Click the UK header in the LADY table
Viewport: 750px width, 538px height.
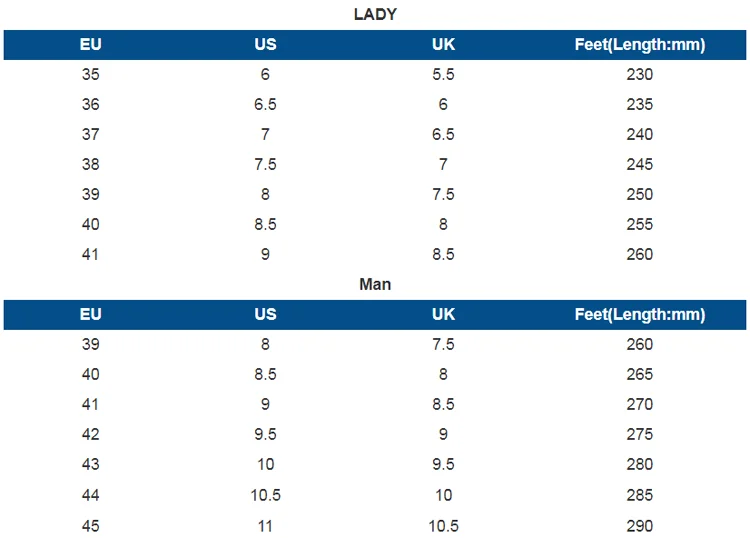tap(443, 44)
